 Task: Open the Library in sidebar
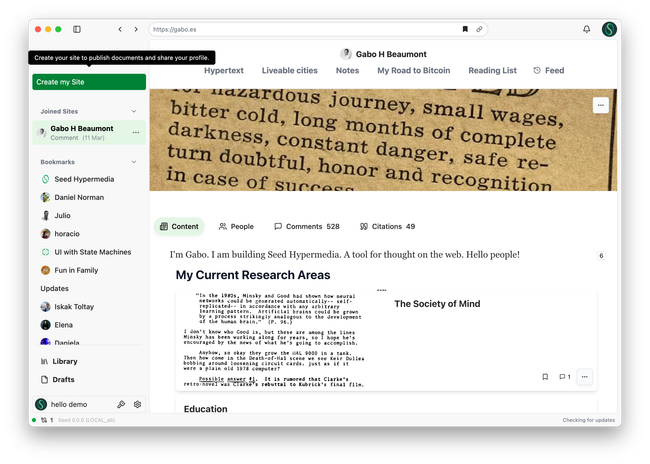[64, 361]
